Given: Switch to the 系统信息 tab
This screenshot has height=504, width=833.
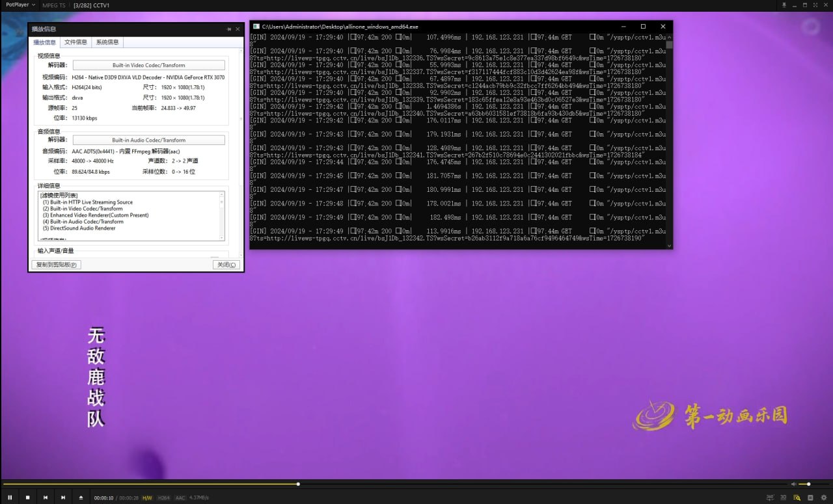Looking at the screenshot, I should coord(107,42).
